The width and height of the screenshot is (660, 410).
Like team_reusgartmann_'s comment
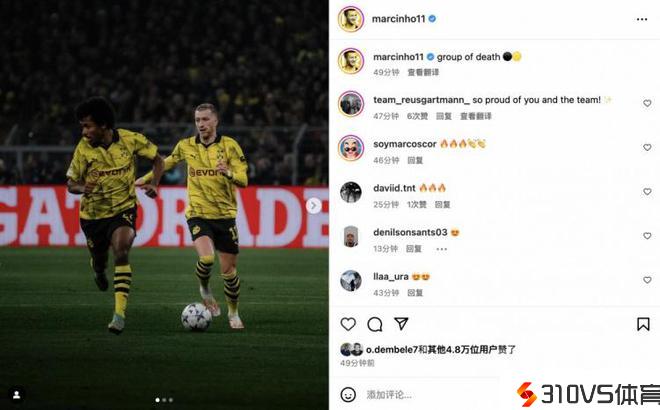[x=647, y=103]
